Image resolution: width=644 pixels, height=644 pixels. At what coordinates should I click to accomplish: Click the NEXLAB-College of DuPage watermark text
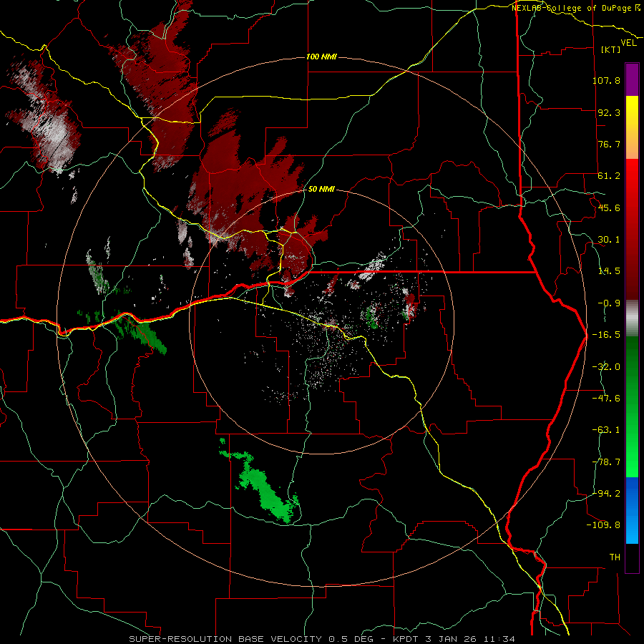(575, 8)
